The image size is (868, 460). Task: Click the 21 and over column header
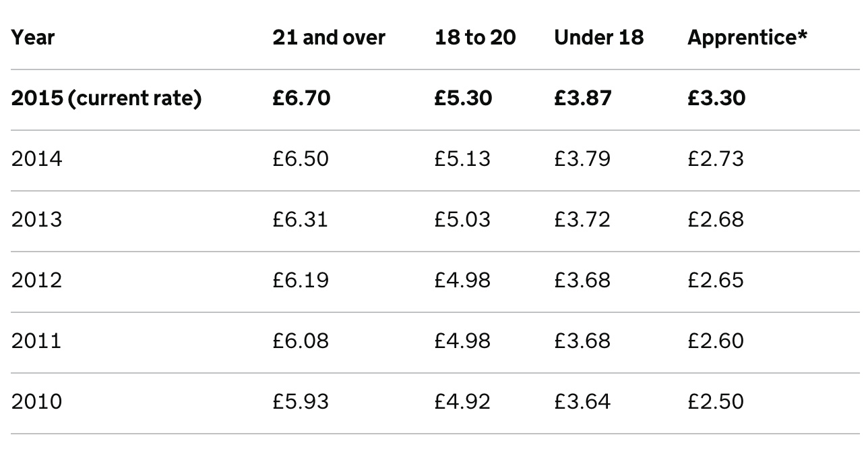pyautogui.click(x=329, y=38)
